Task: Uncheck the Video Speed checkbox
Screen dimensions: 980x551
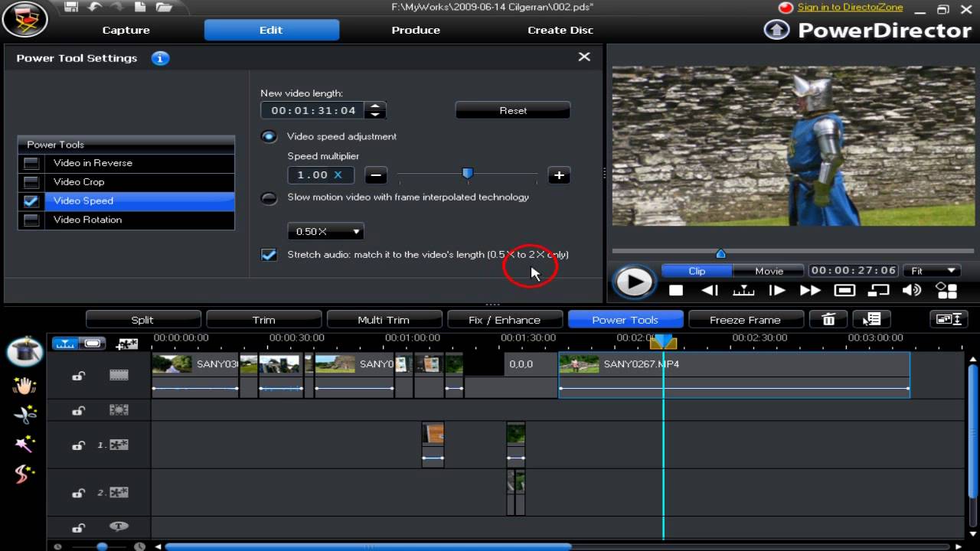Action: 31,201
